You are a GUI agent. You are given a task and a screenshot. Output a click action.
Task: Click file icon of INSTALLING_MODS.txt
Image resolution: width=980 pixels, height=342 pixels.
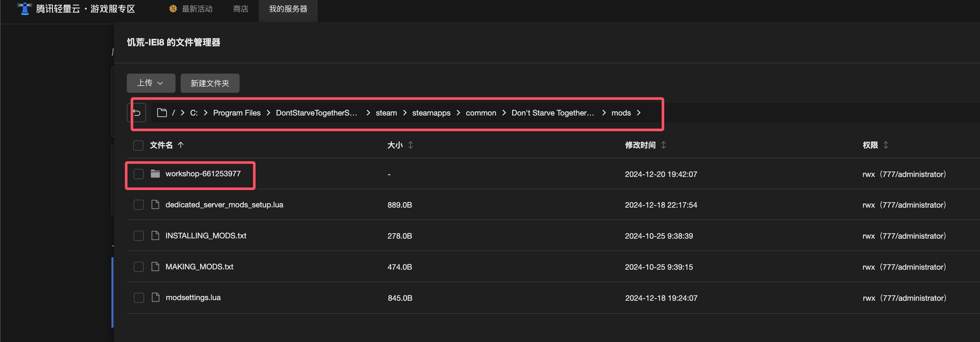(x=155, y=235)
